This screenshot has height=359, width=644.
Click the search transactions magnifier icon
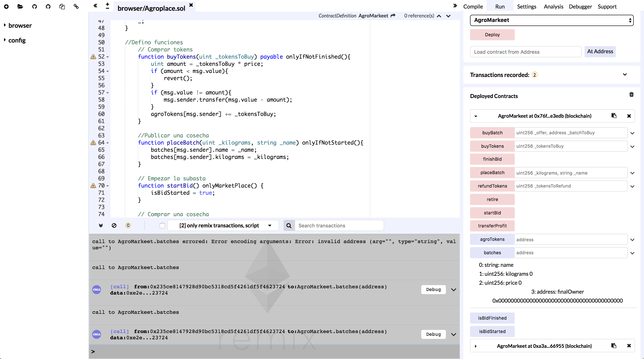click(289, 225)
